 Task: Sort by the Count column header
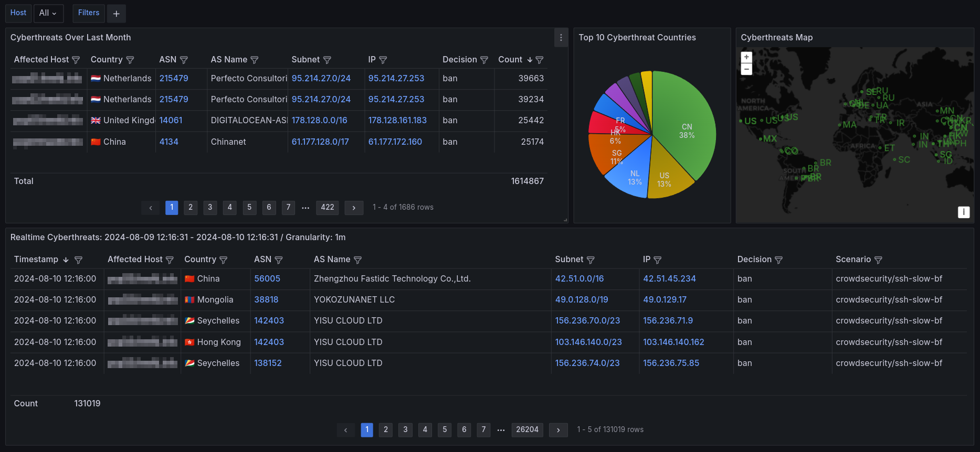(x=510, y=60)
